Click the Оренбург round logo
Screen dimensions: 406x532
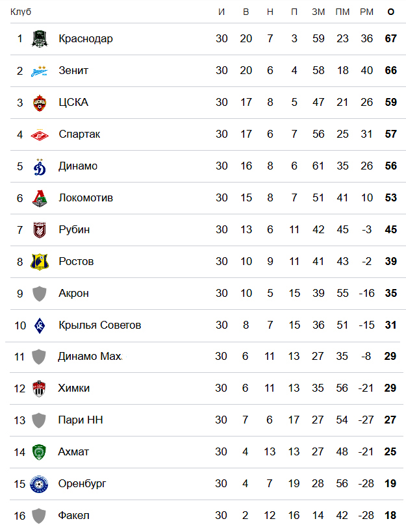39,484
